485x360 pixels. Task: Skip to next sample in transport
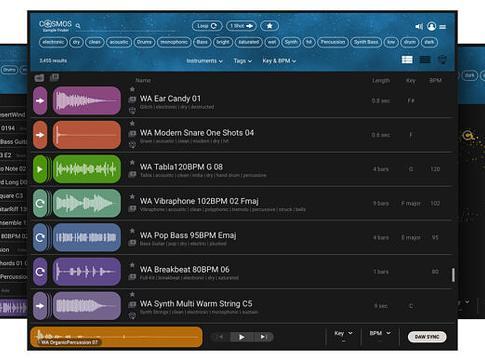pos(263,337)
